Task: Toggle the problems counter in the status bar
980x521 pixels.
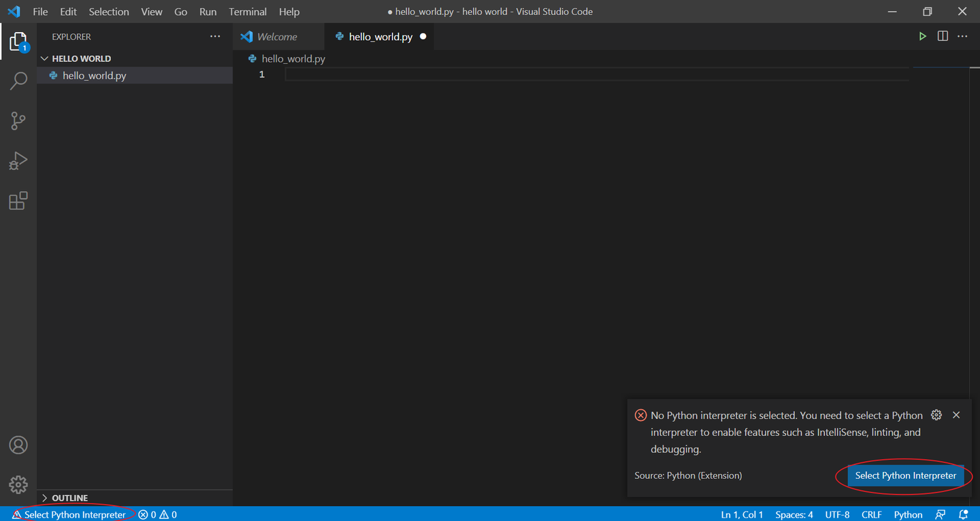Action: [157, 514]
